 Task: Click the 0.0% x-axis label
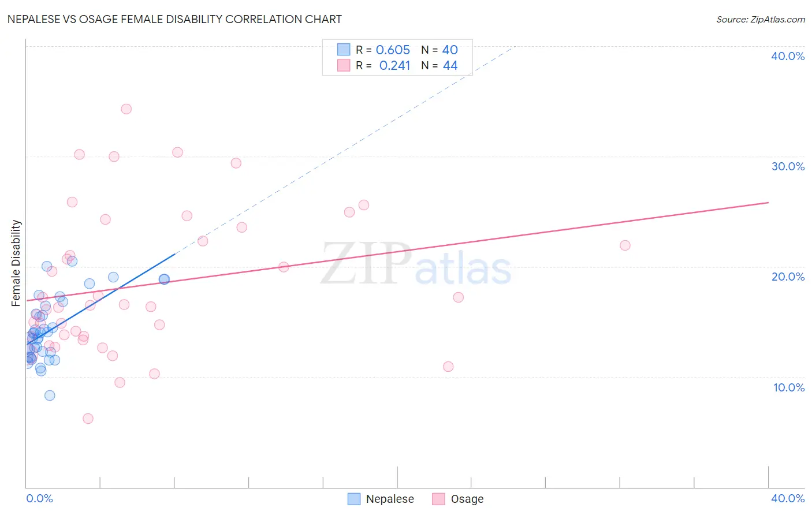[39, 498]
